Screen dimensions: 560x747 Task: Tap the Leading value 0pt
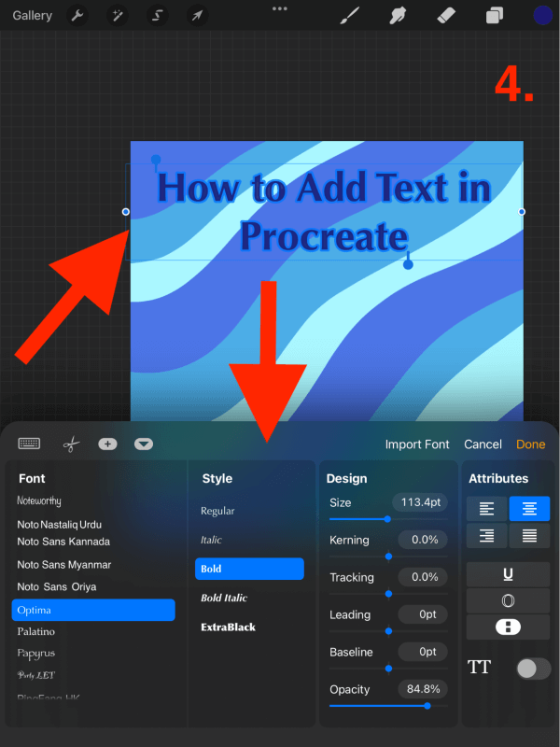(423, 614)
